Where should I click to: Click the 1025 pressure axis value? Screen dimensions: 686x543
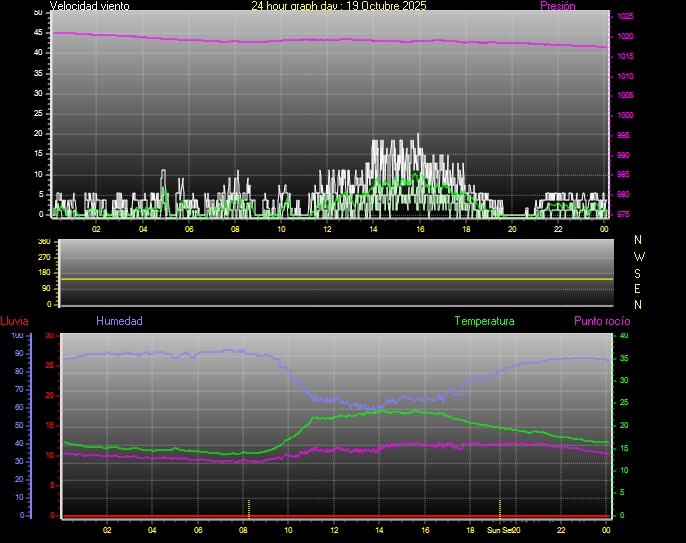pyautogui.click(x=624, y=17)
